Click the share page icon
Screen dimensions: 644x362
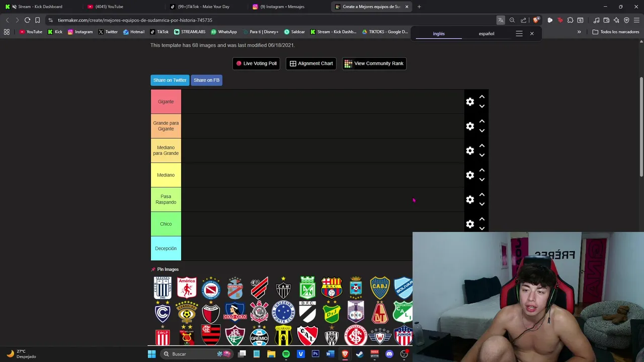point(523,20)
